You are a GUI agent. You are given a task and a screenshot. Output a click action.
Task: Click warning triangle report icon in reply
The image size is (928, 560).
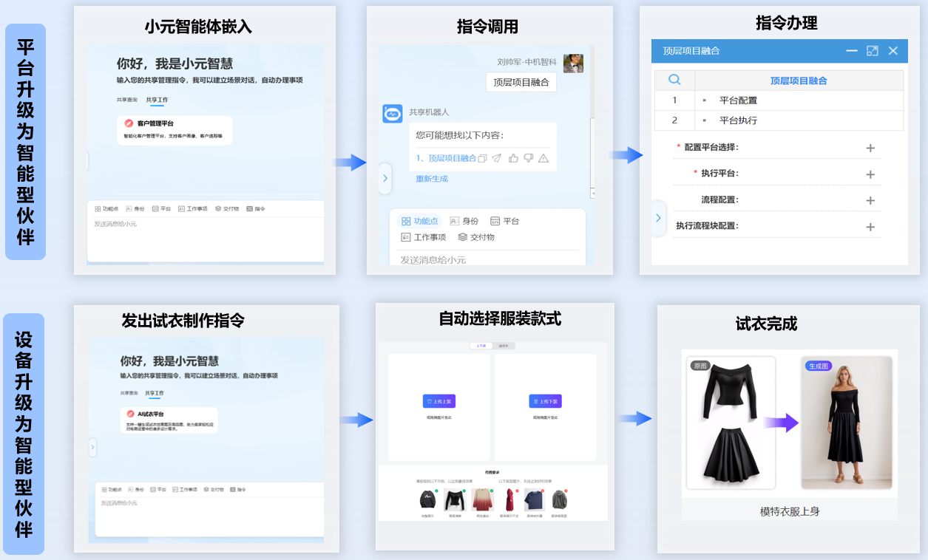[543, 158]
